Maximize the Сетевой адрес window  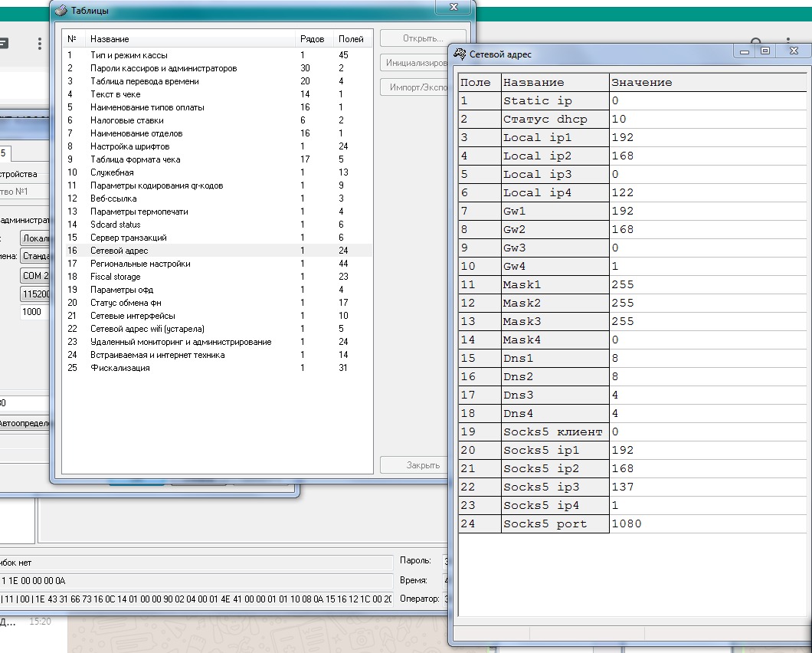[765, 51]
